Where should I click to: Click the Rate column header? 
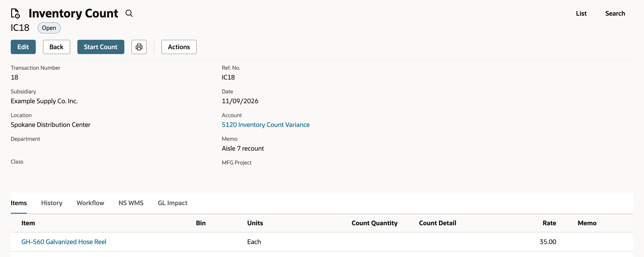tap(549, 223)
